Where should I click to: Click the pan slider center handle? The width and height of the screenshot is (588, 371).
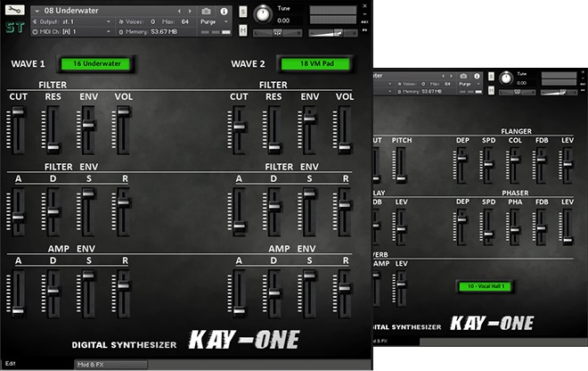tap(277, 33)
